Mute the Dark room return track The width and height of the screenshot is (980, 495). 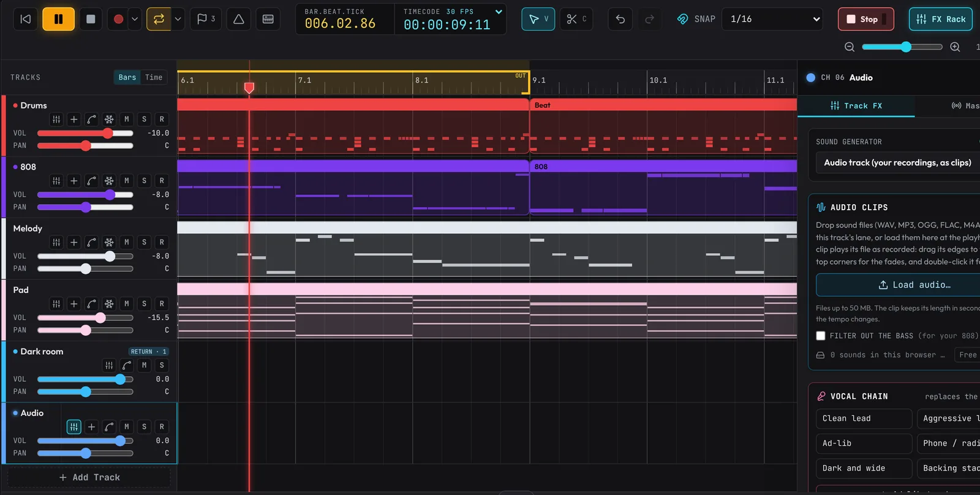coord(145,365)
